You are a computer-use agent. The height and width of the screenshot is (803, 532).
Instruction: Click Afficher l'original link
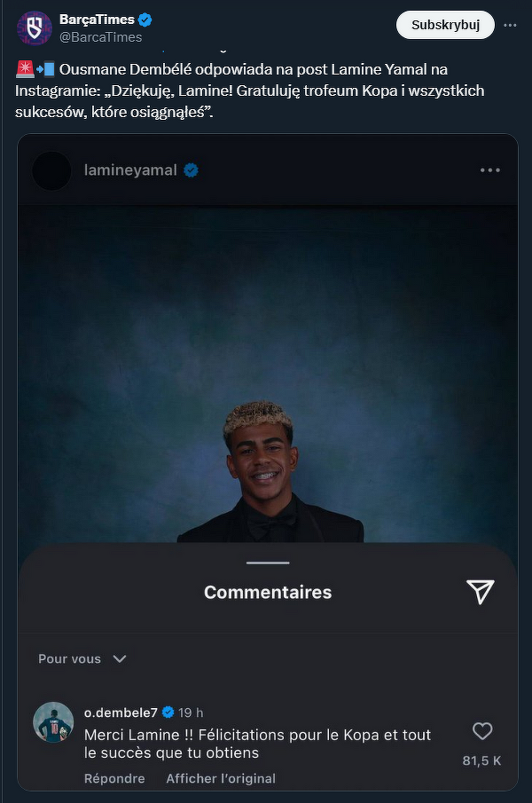click(x=221, y=778)
